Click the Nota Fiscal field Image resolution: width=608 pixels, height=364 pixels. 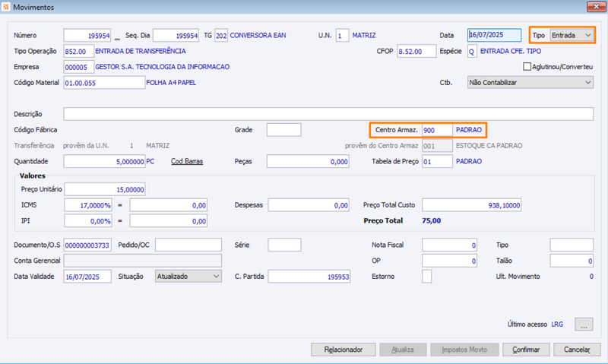click(449, 245)
